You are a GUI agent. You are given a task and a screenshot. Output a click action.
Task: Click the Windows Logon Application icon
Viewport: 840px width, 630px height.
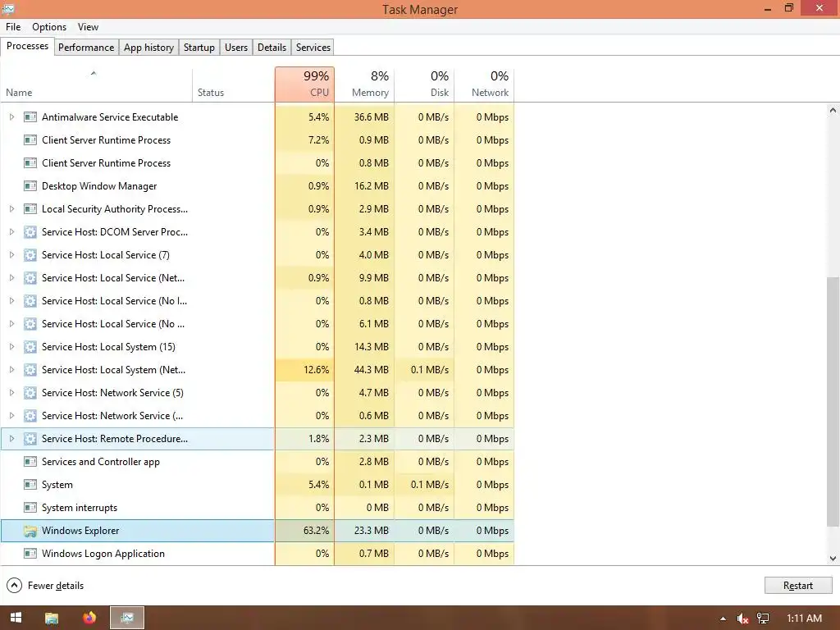30,554
